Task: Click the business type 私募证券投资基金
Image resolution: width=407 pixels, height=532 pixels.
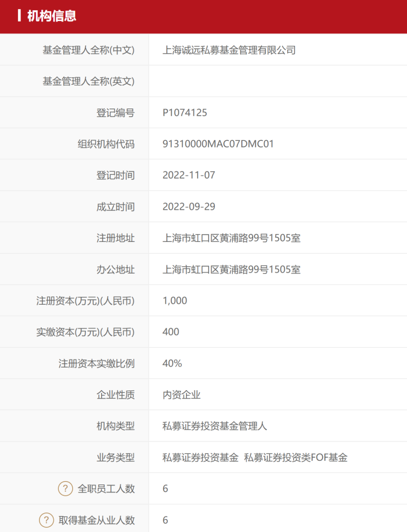Action: coord(201,458)
